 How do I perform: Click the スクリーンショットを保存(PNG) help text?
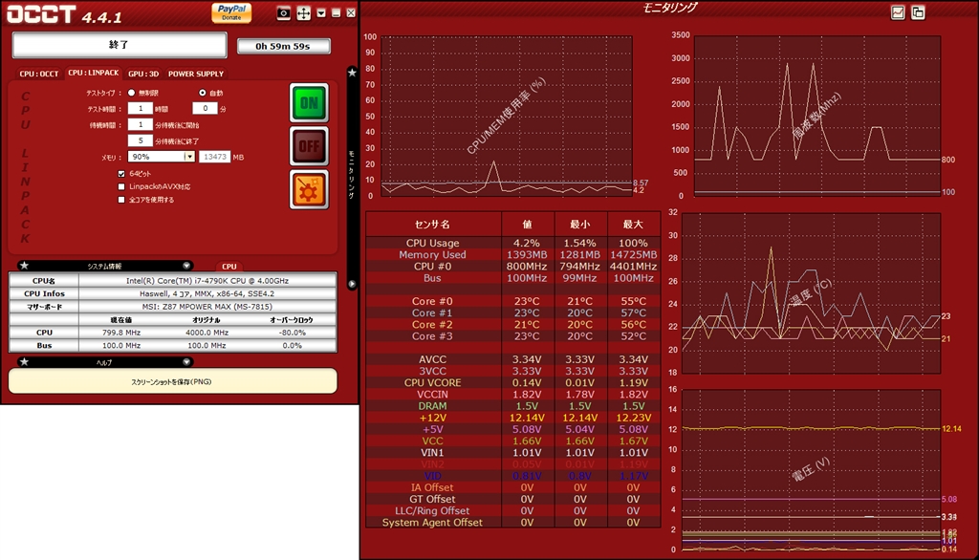(x=172, y=382)
